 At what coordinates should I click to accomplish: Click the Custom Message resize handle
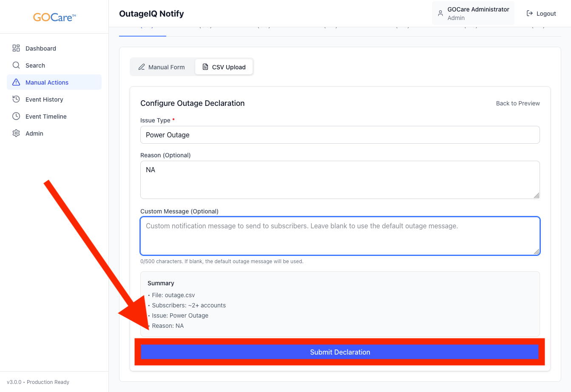537,252
